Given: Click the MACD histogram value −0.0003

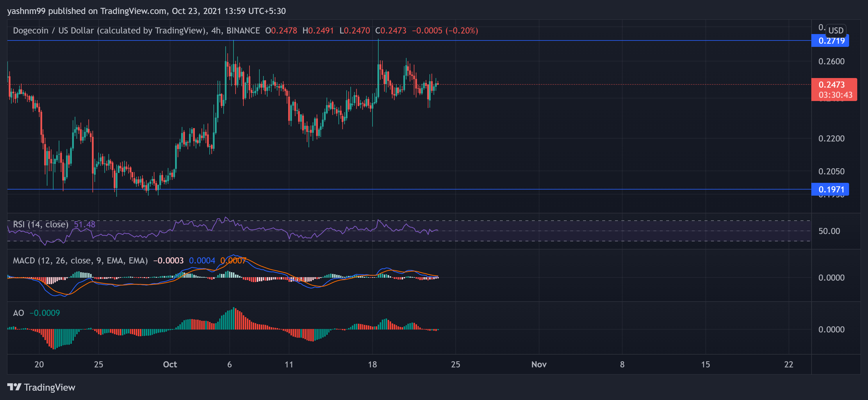Looking at the screenshot, I should [168, 260].
